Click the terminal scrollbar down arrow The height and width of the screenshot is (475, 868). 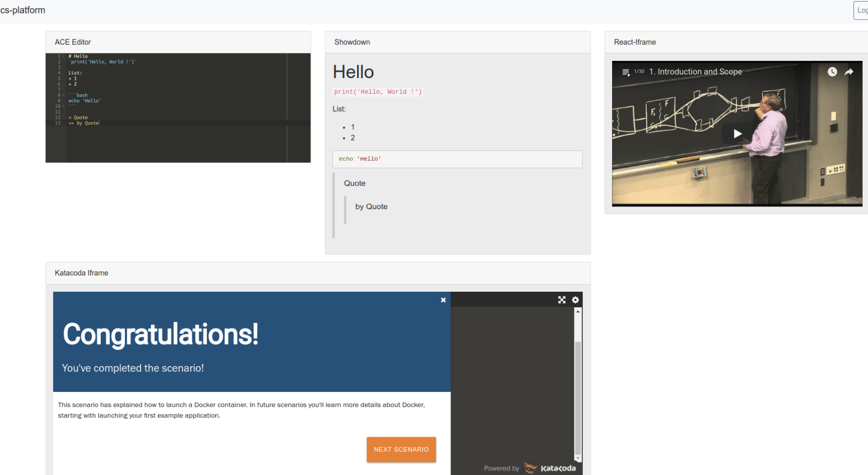pyautogui.click(x=578, y=458)
